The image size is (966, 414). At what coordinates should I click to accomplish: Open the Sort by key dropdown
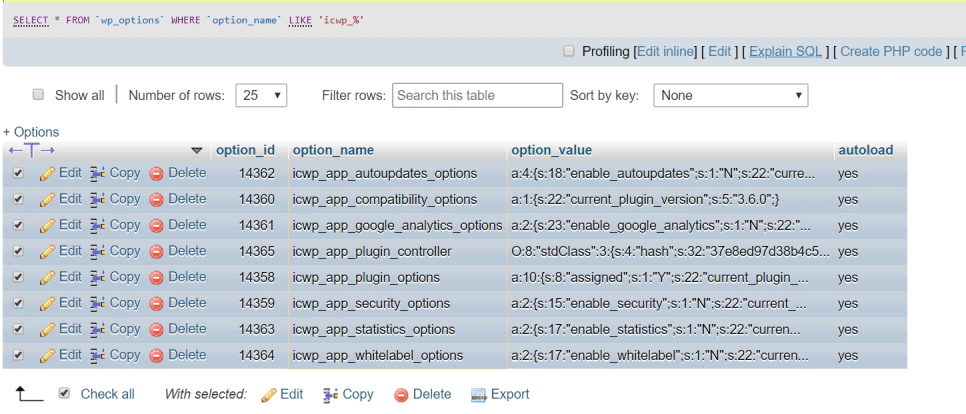coord(731,95)
